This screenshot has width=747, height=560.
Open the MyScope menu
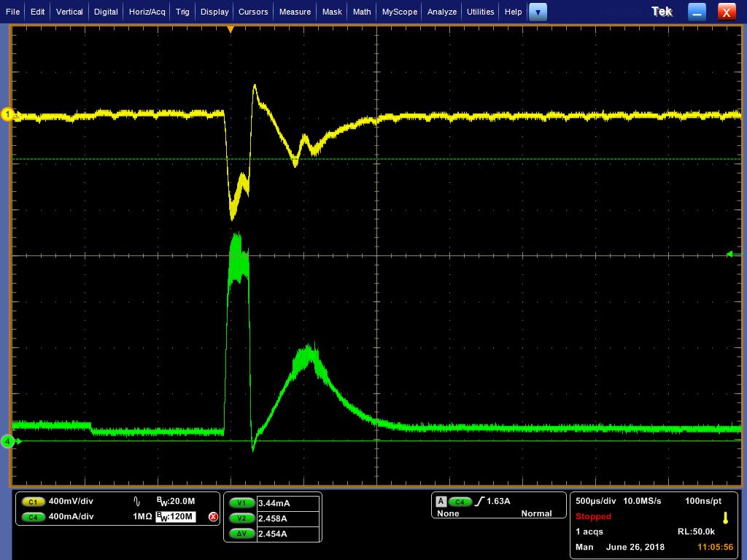coord(400,12)
